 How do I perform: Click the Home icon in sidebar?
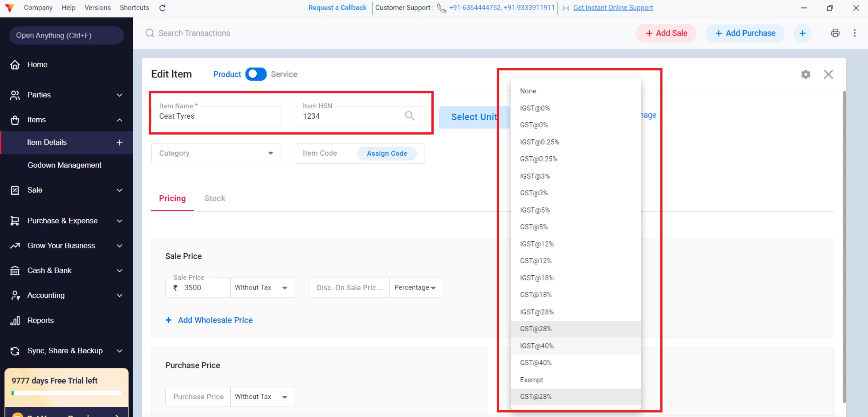click(x=15, y=64)
